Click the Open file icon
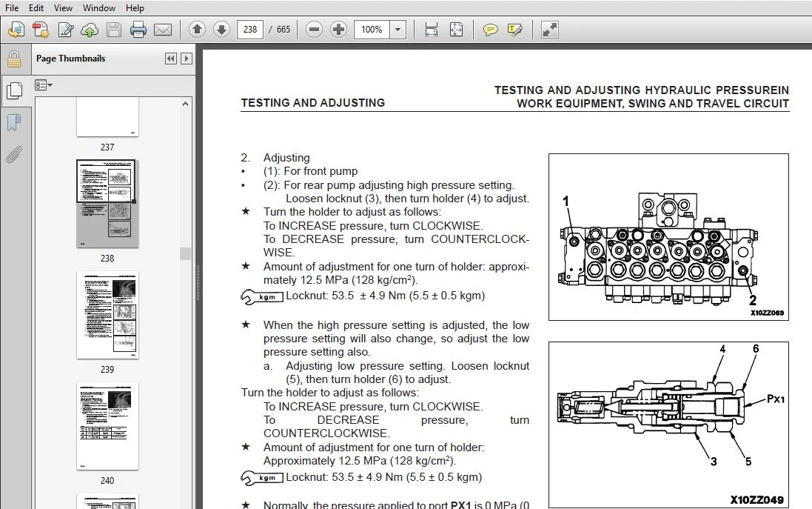Image resolution: width=812 pixels, height=509 pixels. pos(16,30)
